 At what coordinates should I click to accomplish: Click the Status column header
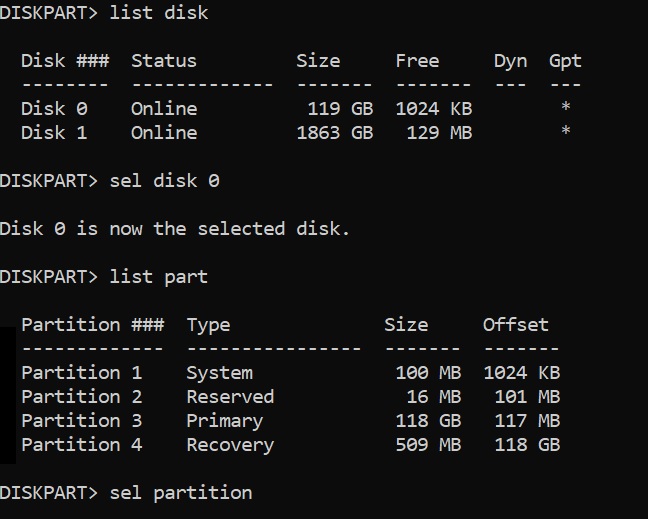tap(163, 61)
